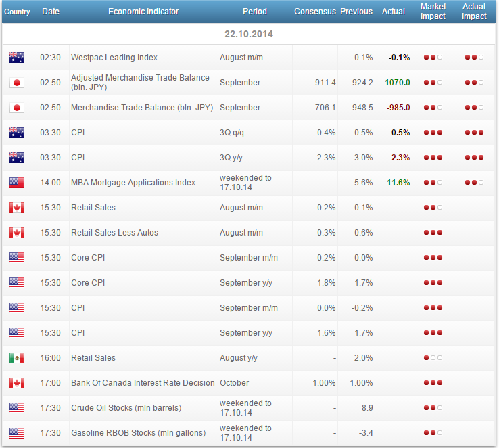
Task: Click the US flag in Gasoline RBOB Stocks row
Action: pos(17,433)
